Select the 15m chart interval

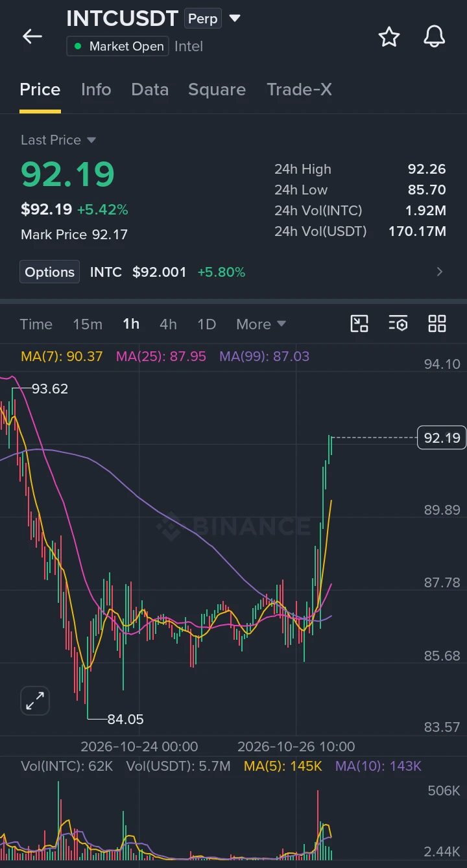click(88, 324)
